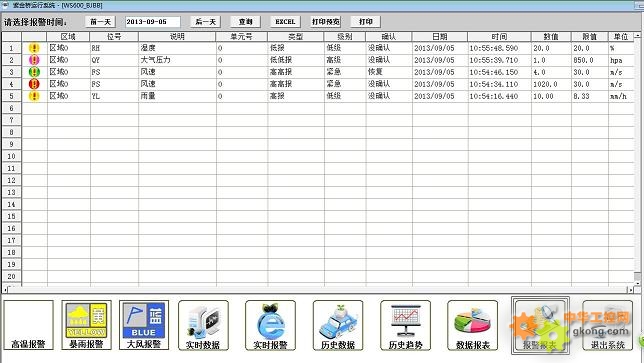
Task: Select the 数值 column header
Action: 551,37
